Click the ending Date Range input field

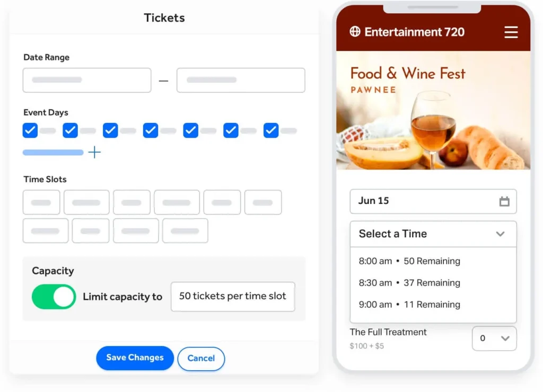(241, 80)
